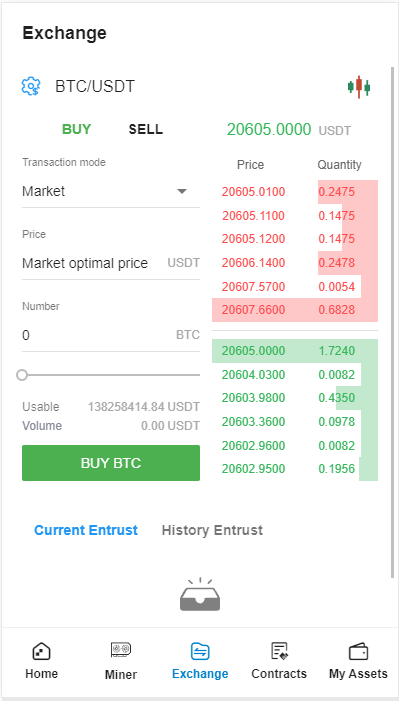The height and width of the screenshot is (701, 399).
Task: Click the green BUY BTC button
Action: click(111, 463)
